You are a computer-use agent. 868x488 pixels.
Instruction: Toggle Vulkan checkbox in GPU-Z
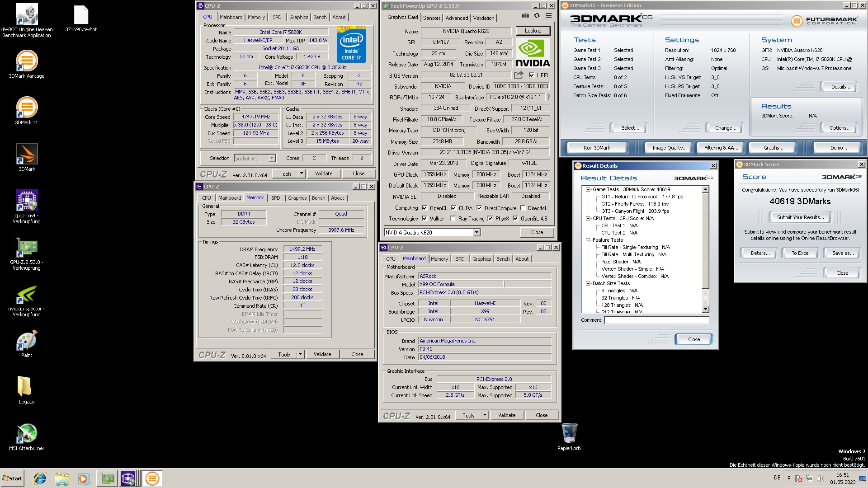(x=425, y=219)
